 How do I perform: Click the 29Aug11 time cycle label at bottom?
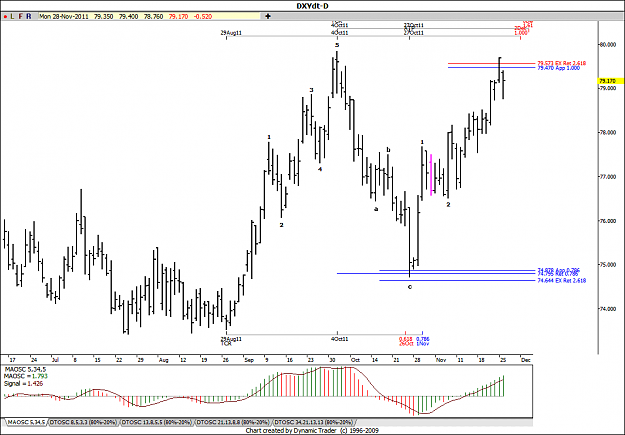(231, 339)
